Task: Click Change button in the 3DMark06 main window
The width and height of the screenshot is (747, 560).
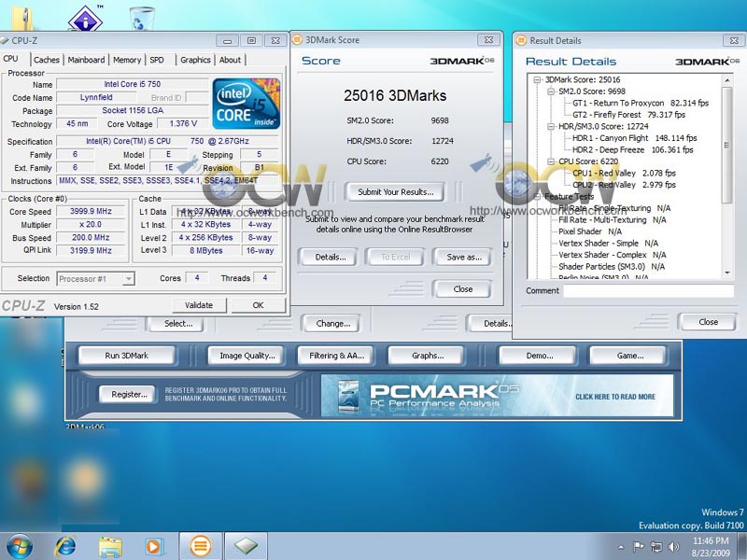Action: click(x=332, y=324)
